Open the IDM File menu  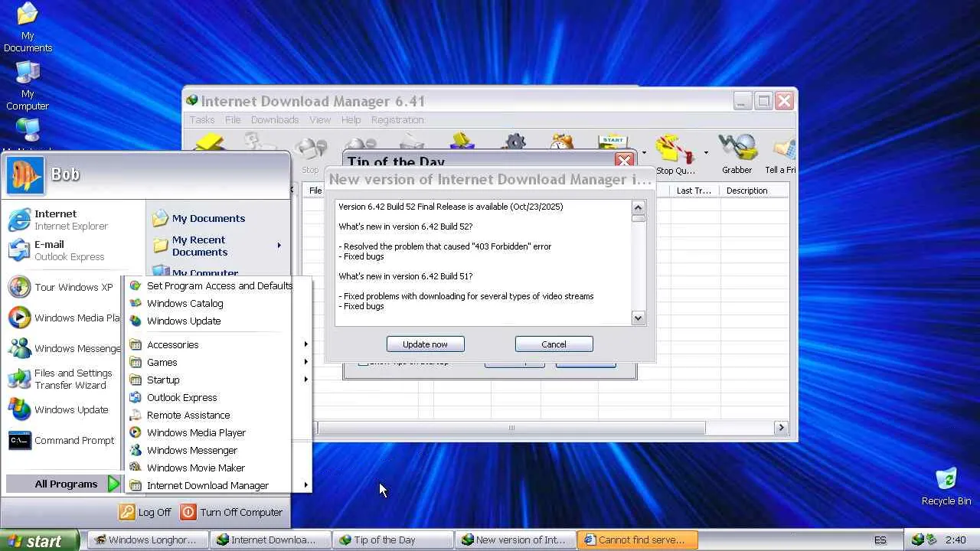point(233,119)
